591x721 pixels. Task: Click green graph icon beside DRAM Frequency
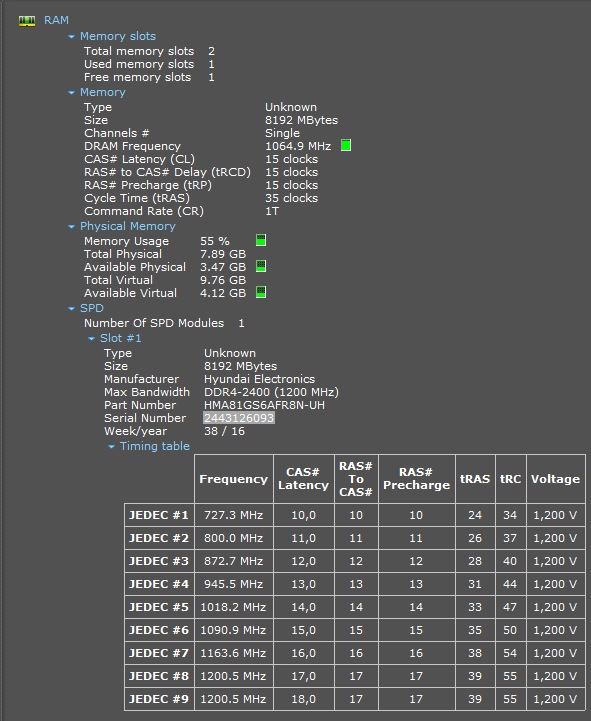pyautogui.click(x=346, y=146)
